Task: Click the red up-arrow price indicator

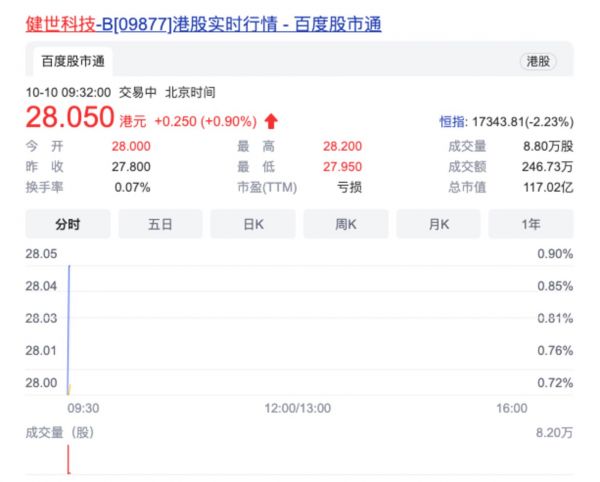Action: coord(271,121)
